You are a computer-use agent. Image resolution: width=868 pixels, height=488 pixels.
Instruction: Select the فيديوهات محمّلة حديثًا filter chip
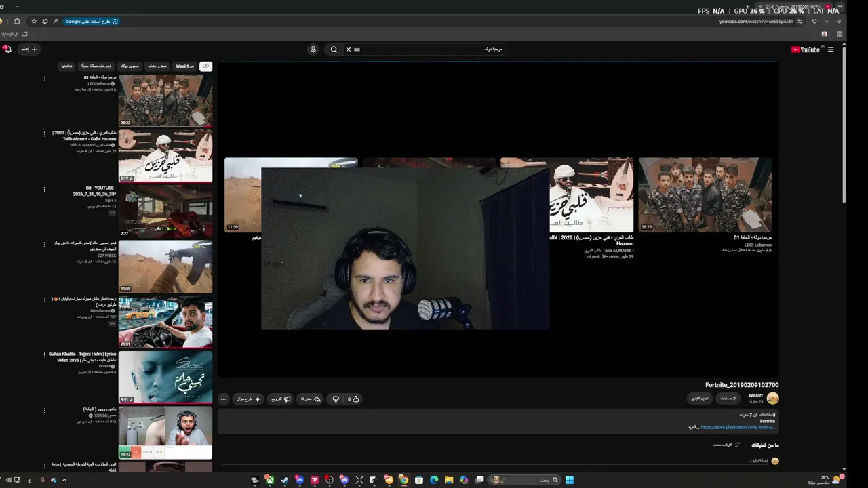tap(97, 66)
